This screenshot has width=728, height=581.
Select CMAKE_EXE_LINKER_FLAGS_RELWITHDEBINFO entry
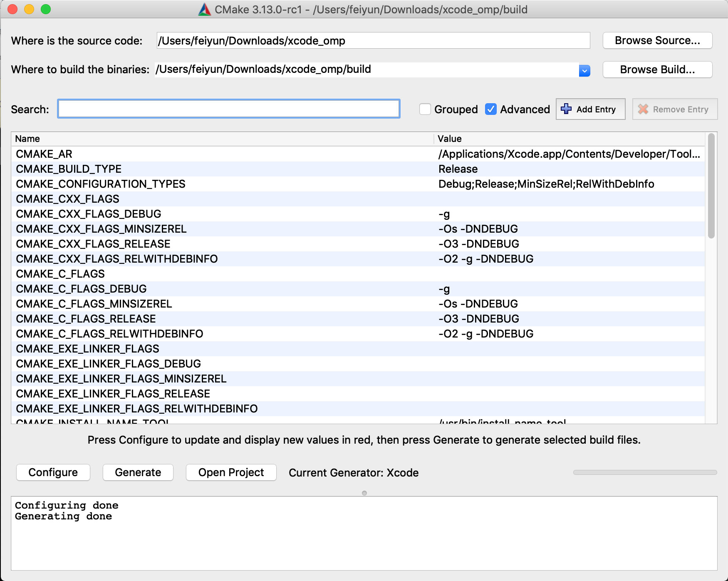coord(137,409)
